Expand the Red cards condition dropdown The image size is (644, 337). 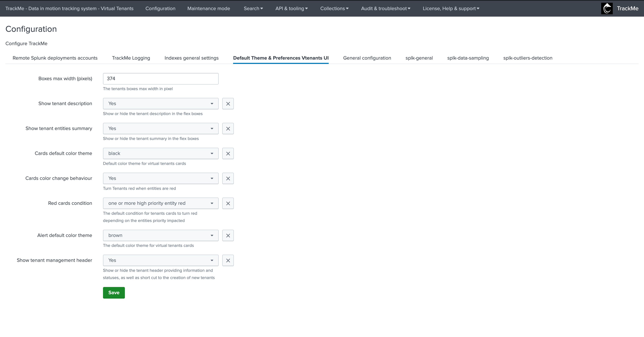[160, 203]
